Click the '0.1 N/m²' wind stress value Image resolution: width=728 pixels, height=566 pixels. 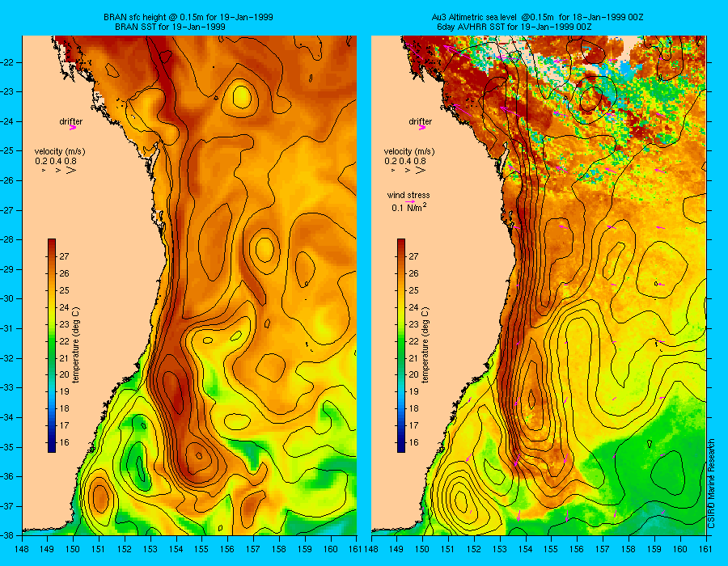(409, 207)
